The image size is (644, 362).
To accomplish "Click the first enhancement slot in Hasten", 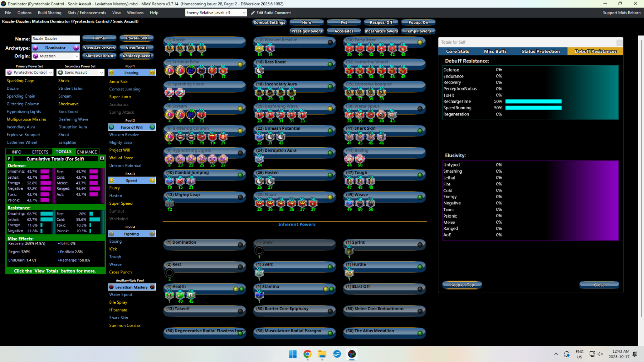I will tap(259, 181).
